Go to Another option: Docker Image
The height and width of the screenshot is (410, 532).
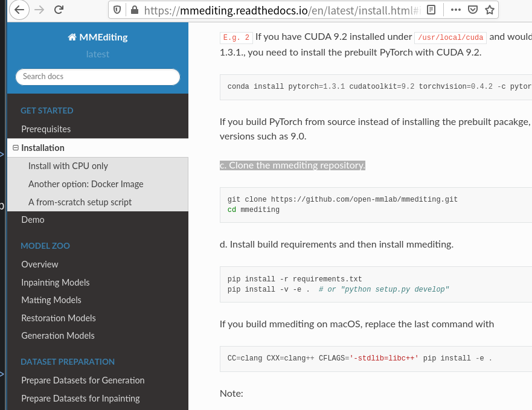(86, 184)
